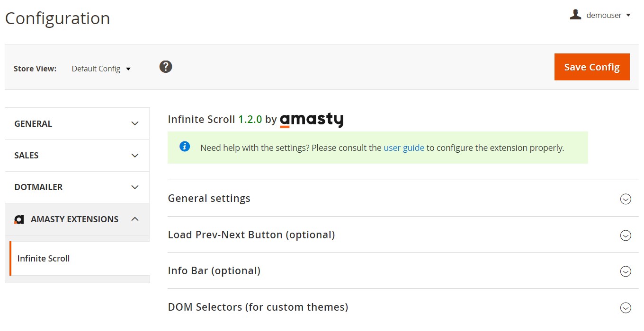Open the demouser account dropdown arrow

[628, 15]
